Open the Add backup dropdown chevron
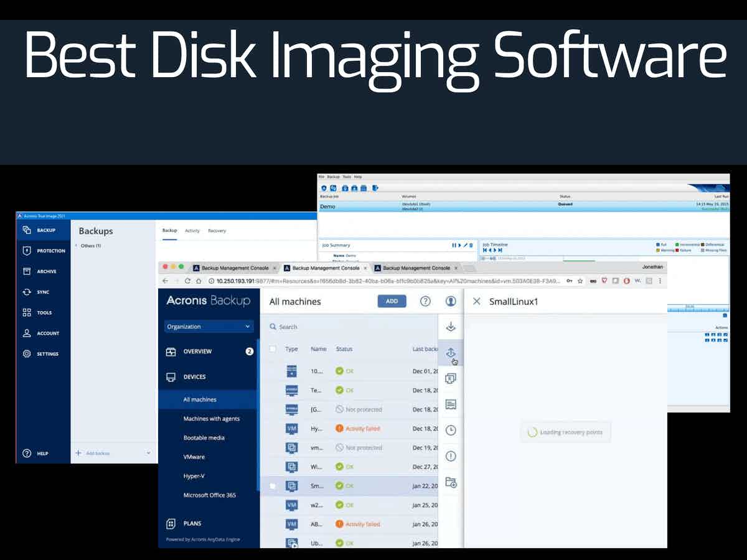747x560 pixels. pyautogui.click(x=147, y=453)
